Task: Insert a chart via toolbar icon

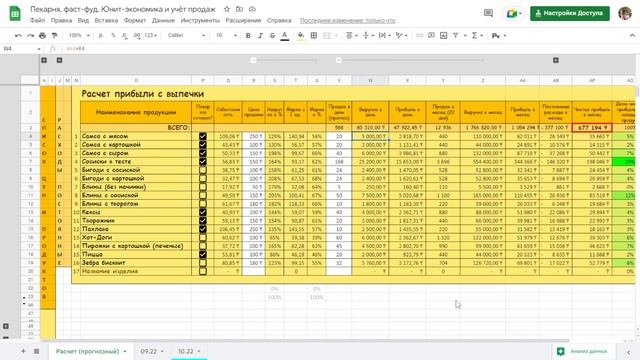Action: point(443,36)
